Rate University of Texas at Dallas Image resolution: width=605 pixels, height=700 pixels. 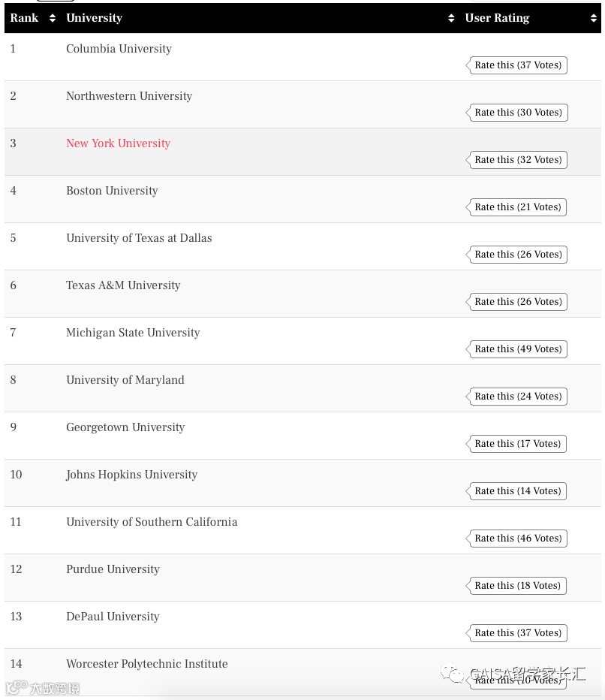[x=517, y=255]
